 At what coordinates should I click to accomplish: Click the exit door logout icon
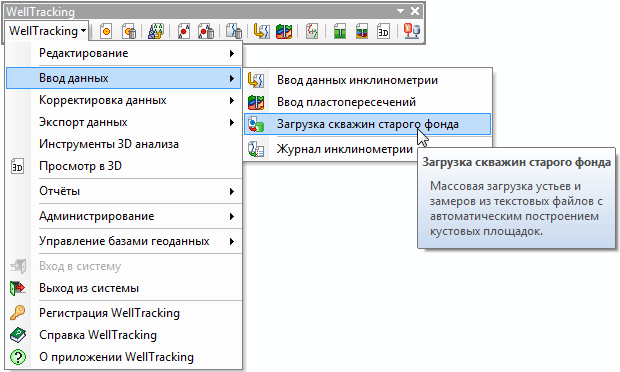point(18,288)
